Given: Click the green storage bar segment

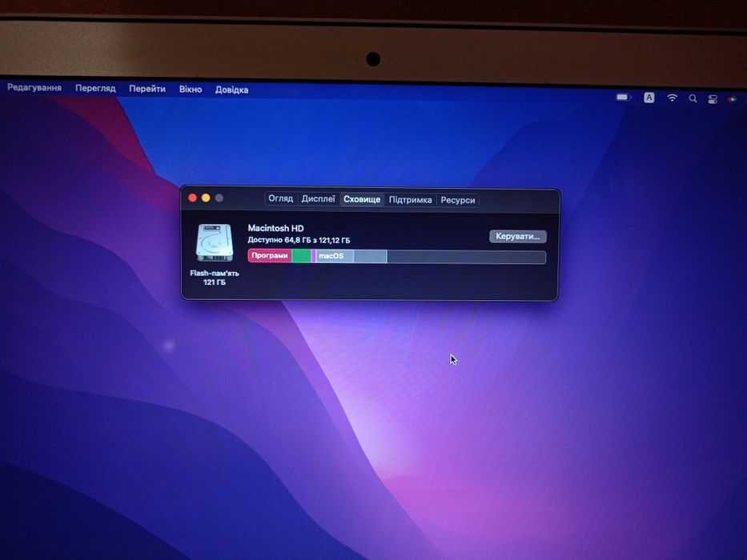Looking at the screenshot, I should (301, 256).
